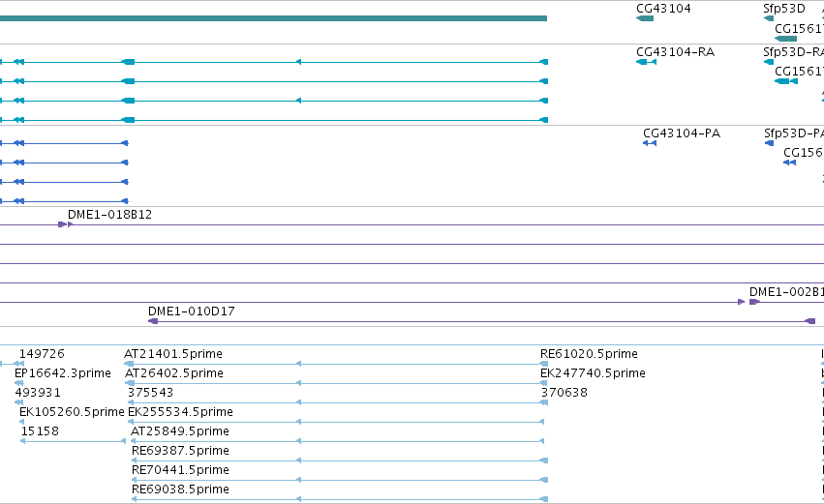Select the RE70441.5prime EST label
The image size is (824, 504).
coord(180,470)
